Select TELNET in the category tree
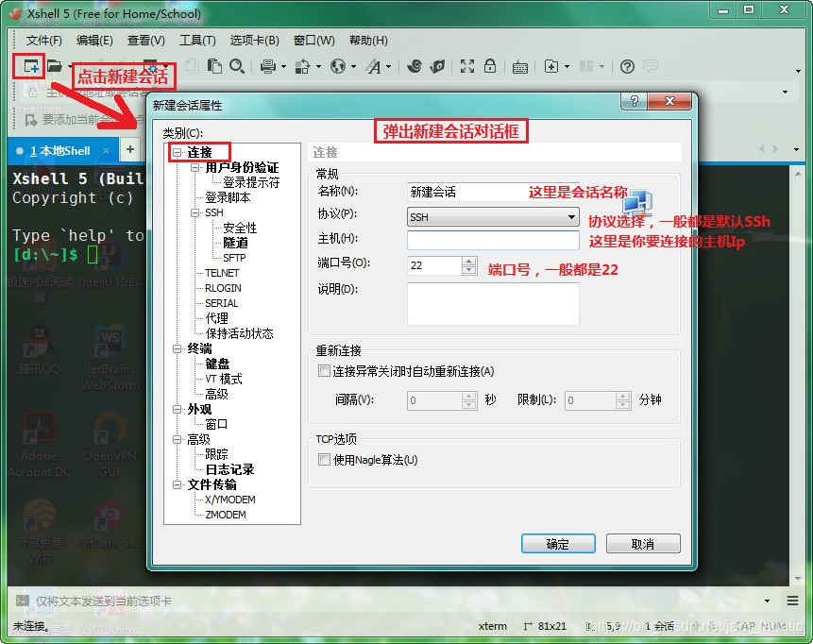 point(222,273)
